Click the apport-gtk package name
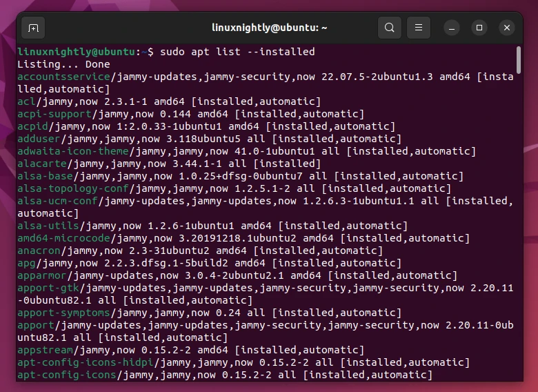Screen dimensions: 538x392 [x=48, y=288]
